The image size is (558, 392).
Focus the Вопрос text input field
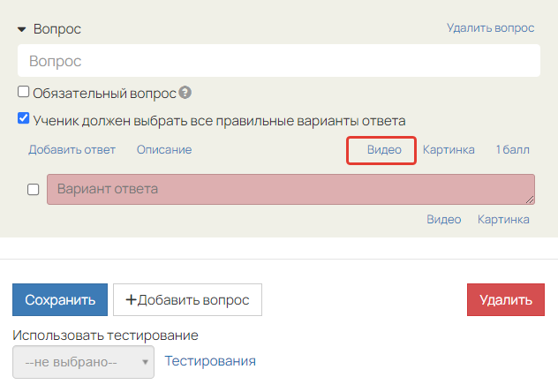click(x=279, y=60)
